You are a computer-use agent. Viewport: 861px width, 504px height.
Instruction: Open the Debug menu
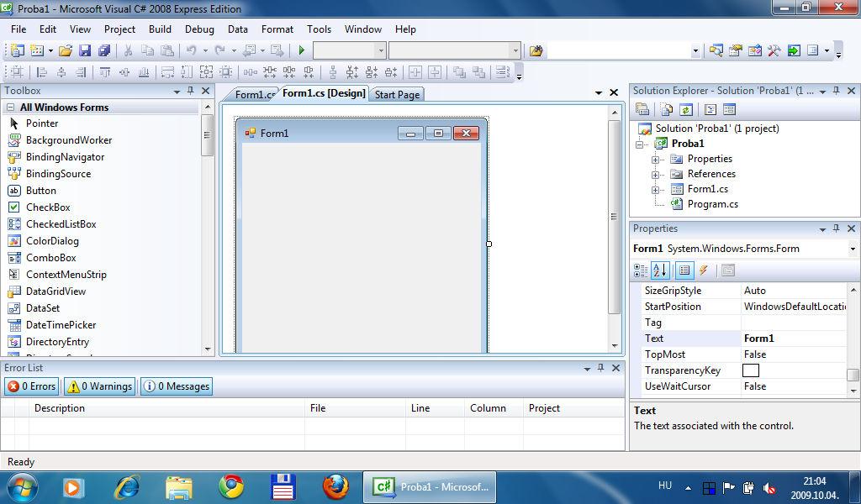pyautogui.click(x=199, y=29)
